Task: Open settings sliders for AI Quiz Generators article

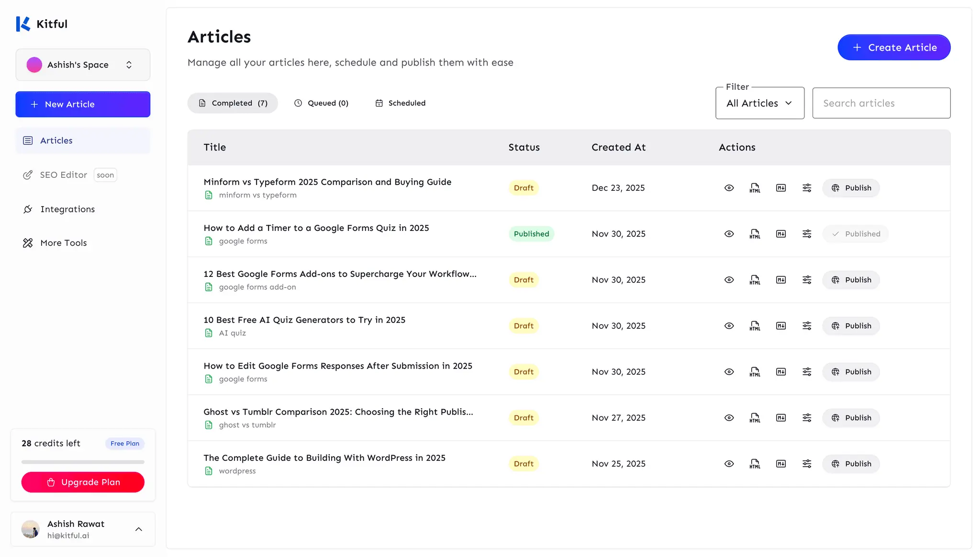Action: tap(807, 326)
